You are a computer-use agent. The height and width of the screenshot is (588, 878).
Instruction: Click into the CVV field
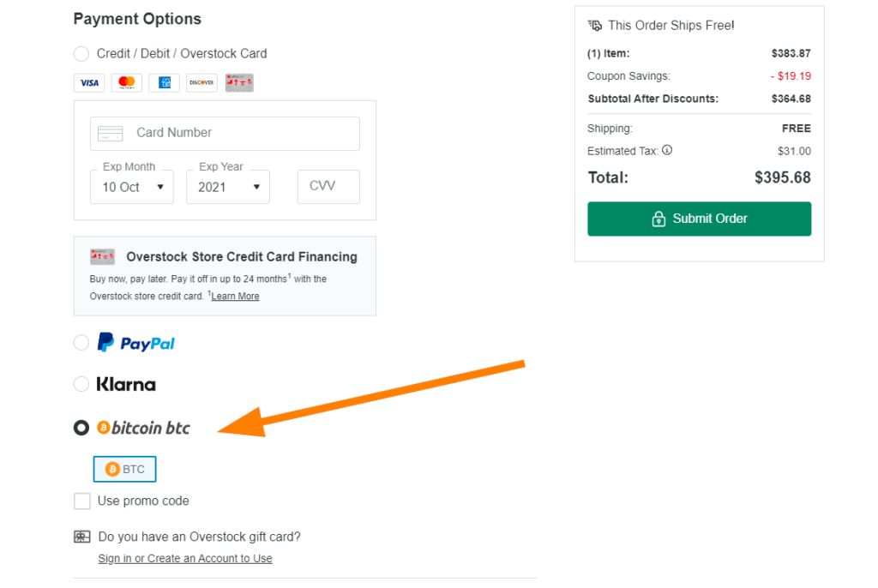tap(328, 187)
